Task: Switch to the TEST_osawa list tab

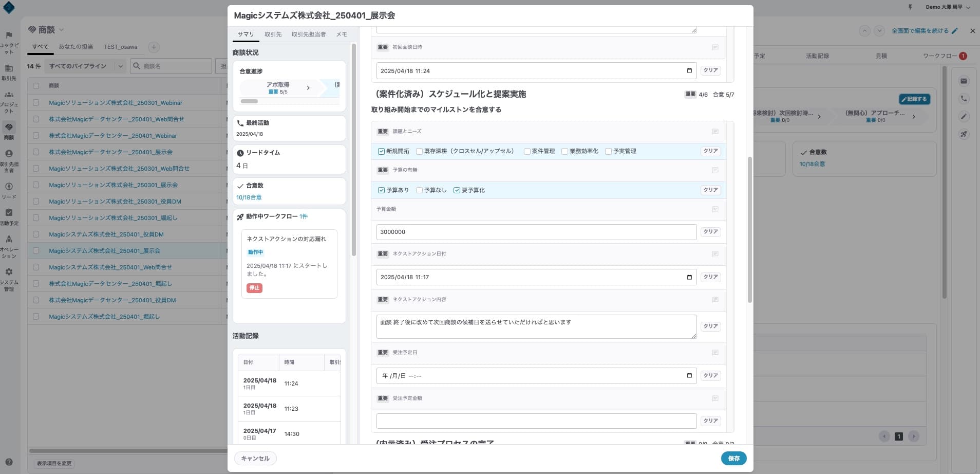Action: (121, 47)
